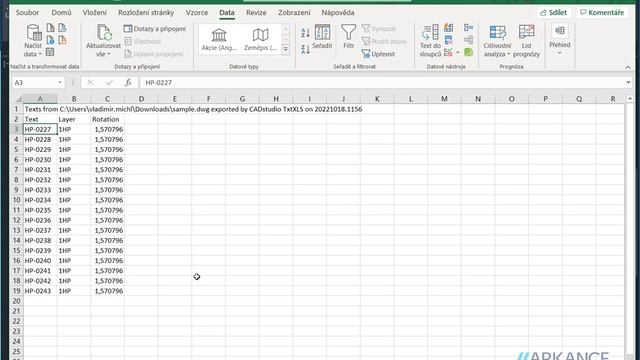The width and height of the screenshot is (640, 360).
Task: Open the Data Validation dropdown arrow
Action: click(x=458, y=52)
